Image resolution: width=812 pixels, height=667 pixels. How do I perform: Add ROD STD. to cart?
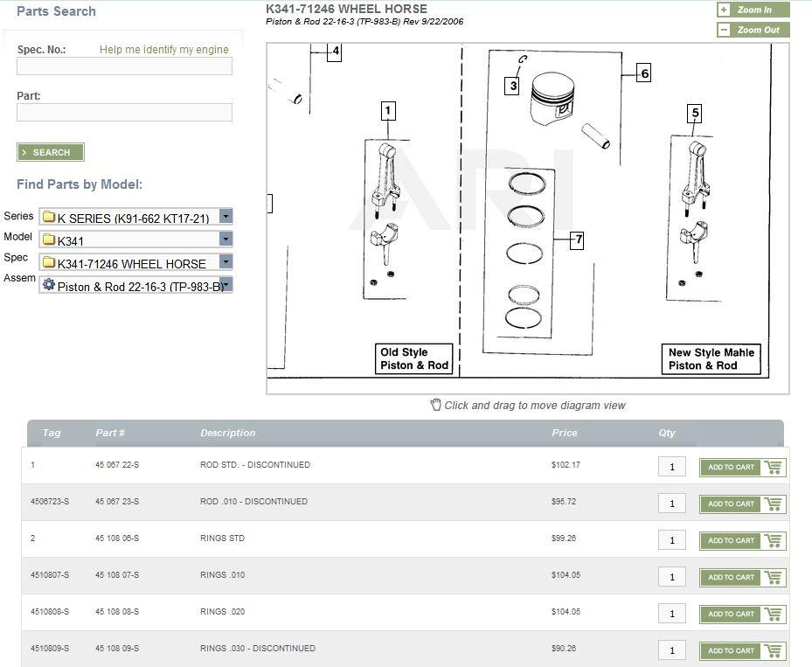pyautogui.click(x=743, y=467)
